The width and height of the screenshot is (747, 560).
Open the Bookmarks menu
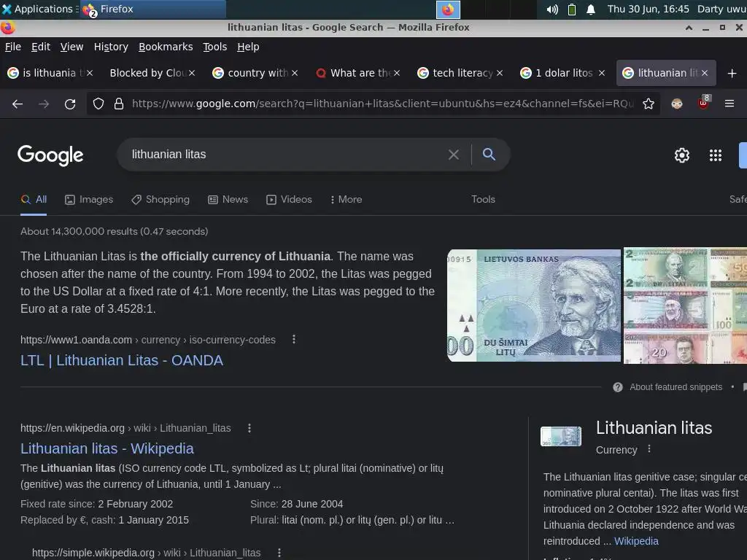[x=166, y=47]
